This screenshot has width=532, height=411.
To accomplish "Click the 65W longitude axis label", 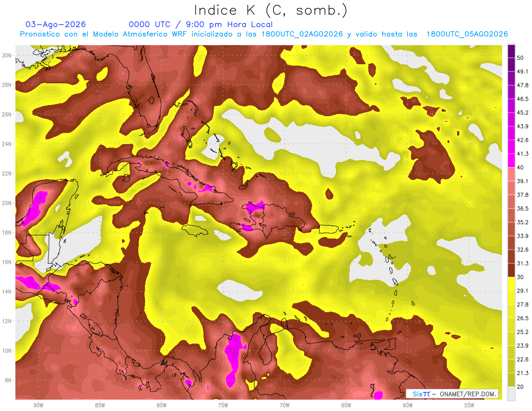I will (x=346, y=405).
